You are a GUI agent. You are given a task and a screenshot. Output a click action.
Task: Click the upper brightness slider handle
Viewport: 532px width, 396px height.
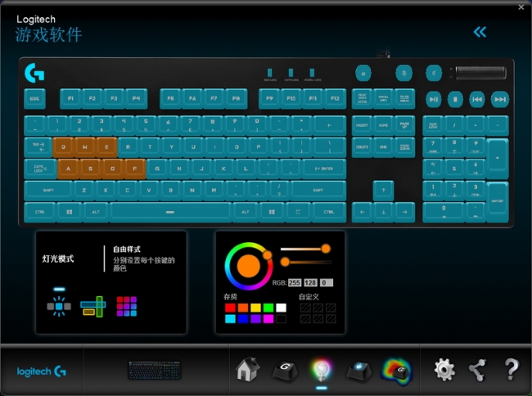[326, 249]
